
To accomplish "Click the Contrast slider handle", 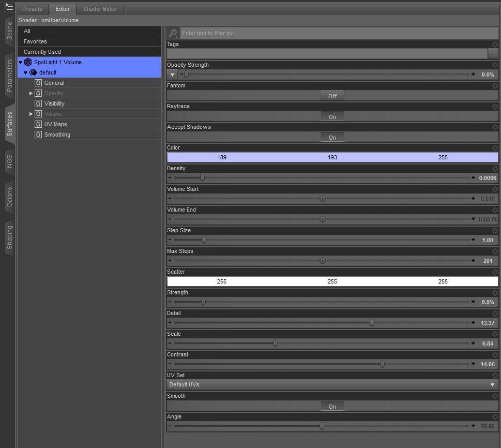I will point(382,364).
